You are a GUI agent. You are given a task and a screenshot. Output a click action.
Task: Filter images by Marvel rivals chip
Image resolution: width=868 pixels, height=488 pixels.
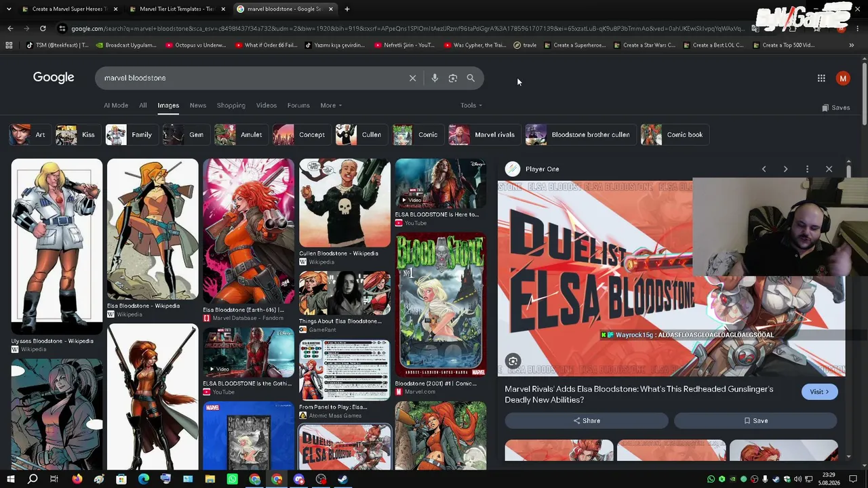coord(484,135)
